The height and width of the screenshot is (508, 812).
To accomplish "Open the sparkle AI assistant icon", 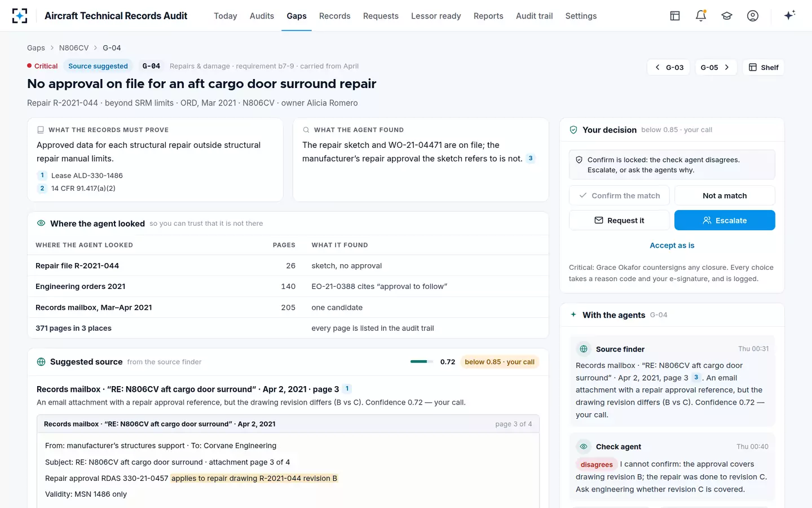I will click(x=789, y=16).
